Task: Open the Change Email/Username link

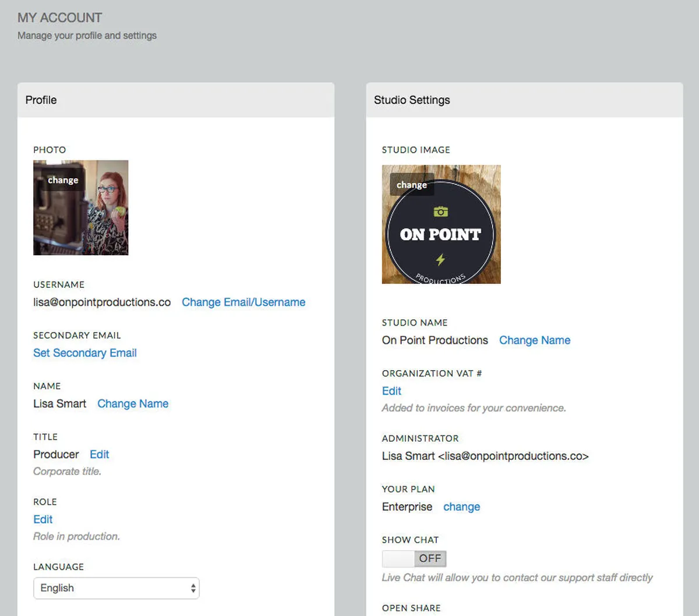Action: (x=243, y=302)
